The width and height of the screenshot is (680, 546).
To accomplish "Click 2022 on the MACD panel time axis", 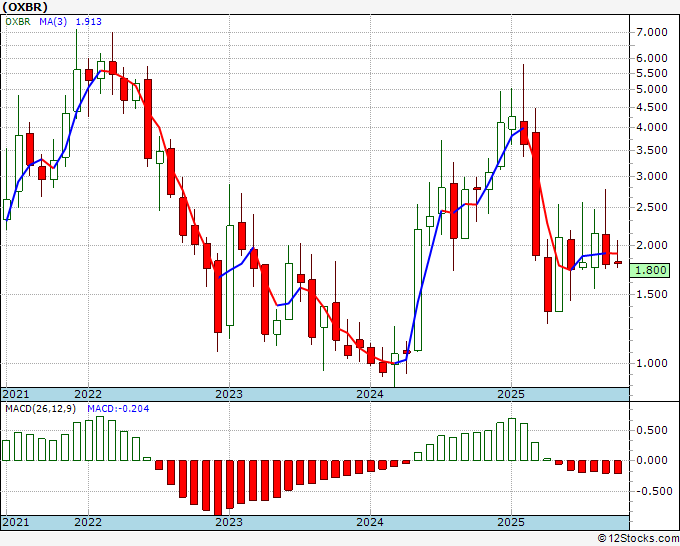I will pyautogui.click(x=88, y=522).
